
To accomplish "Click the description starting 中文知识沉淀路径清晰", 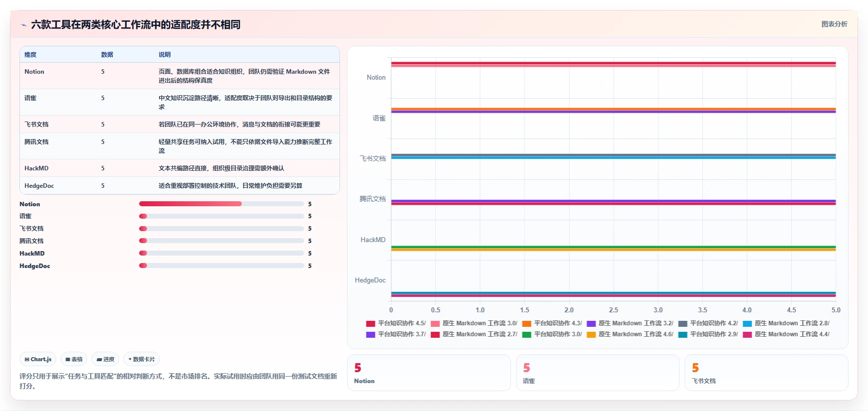I will [245, 103].
